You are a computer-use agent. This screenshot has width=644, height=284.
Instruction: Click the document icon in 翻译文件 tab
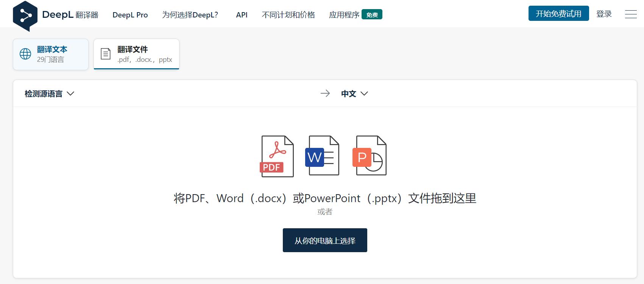(x=106, y=54)
